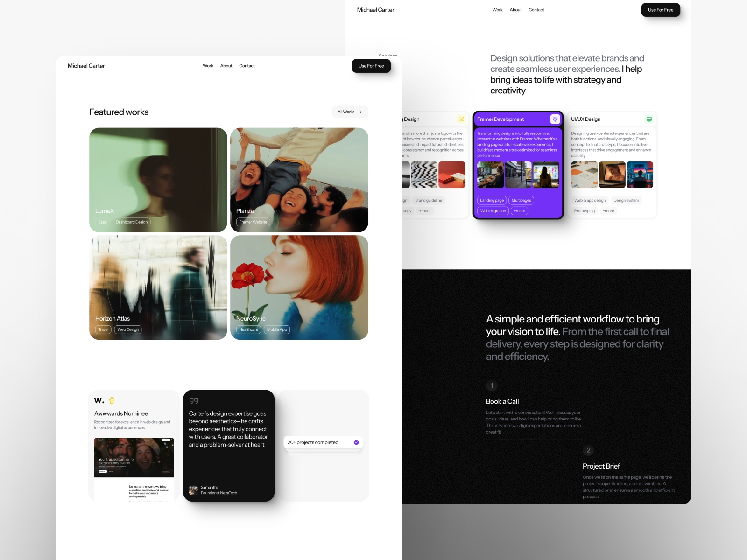Open the Work menu item in the navigation
The height and width of the screenshot is (560, 747).
(207, 66)
